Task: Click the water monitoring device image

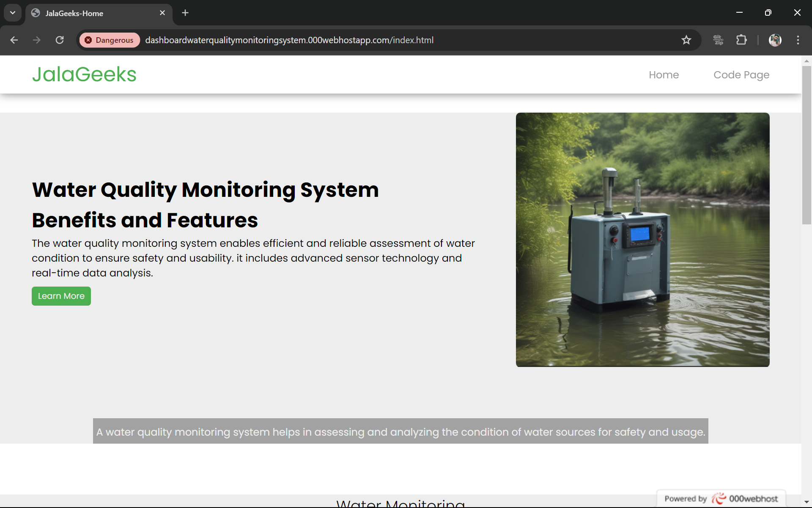Action: 642,240
